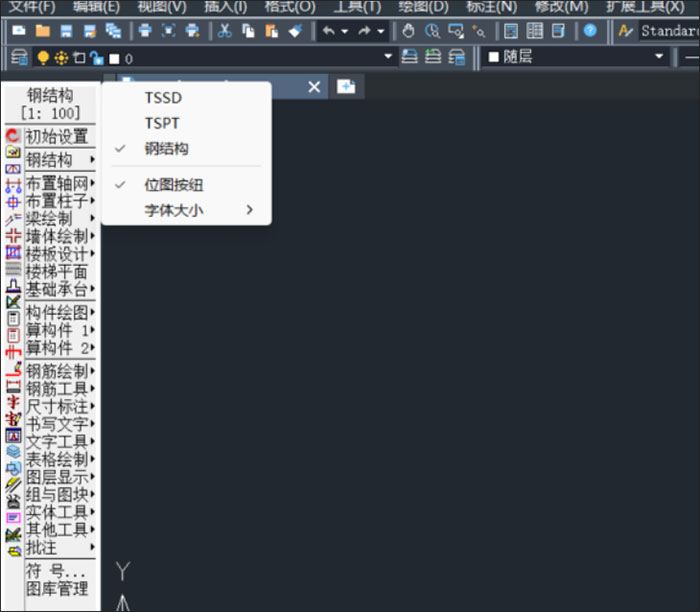Select the Realtime Zoom icon
This screenshot has width=700, height=612.
coord(432,31)
